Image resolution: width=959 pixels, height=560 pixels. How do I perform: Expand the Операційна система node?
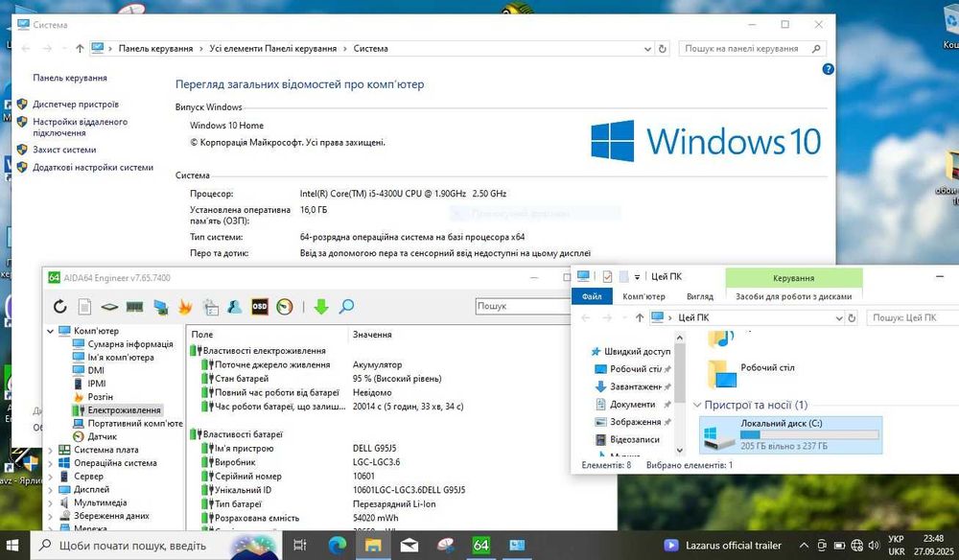click(x=50, y=463)
